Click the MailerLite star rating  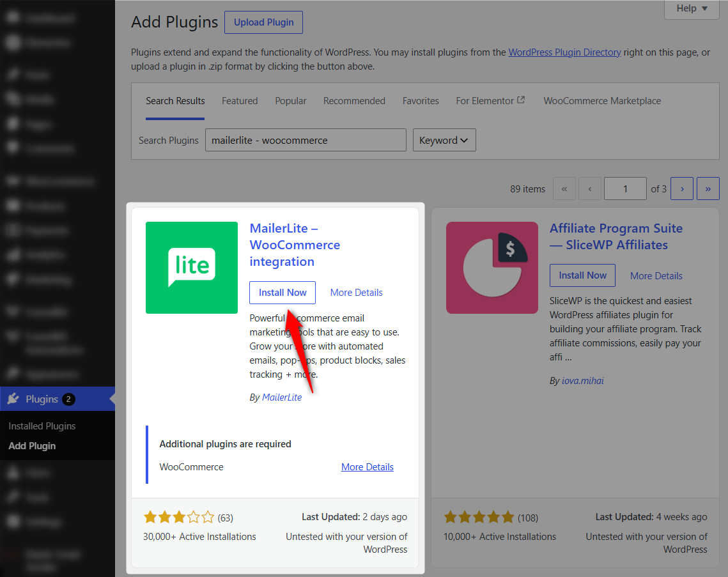point(179,517)
